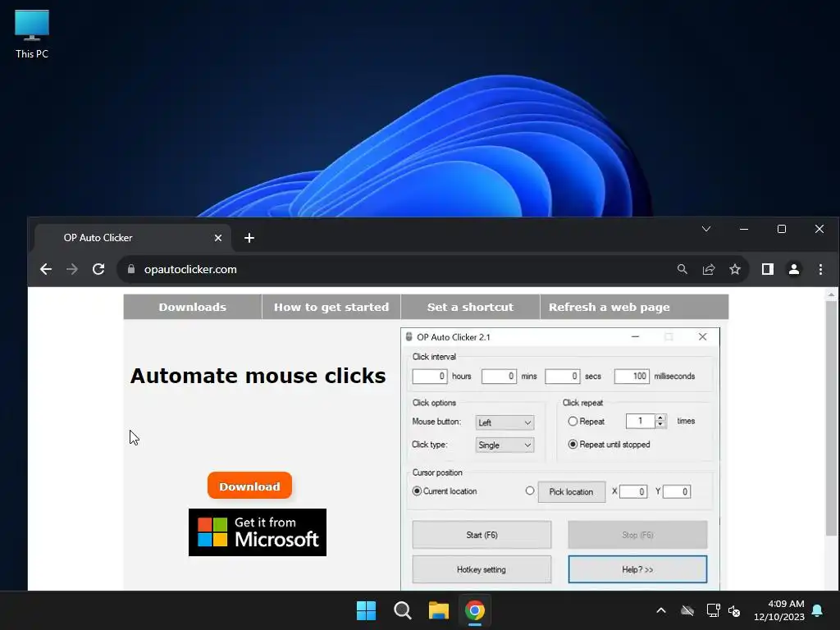Click the address bar URL
840x630 pixels.
pos(190,269)
